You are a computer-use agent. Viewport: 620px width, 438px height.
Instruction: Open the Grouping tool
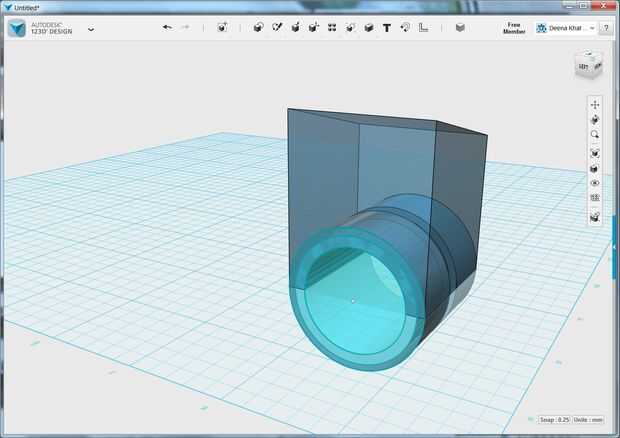point(350,27)
